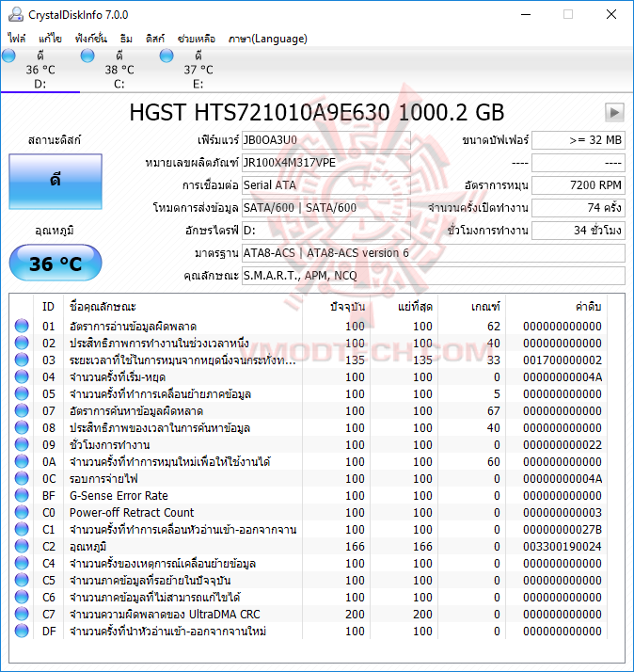Click the 36 °C temperature indicator button

click(x=55, y=264)
